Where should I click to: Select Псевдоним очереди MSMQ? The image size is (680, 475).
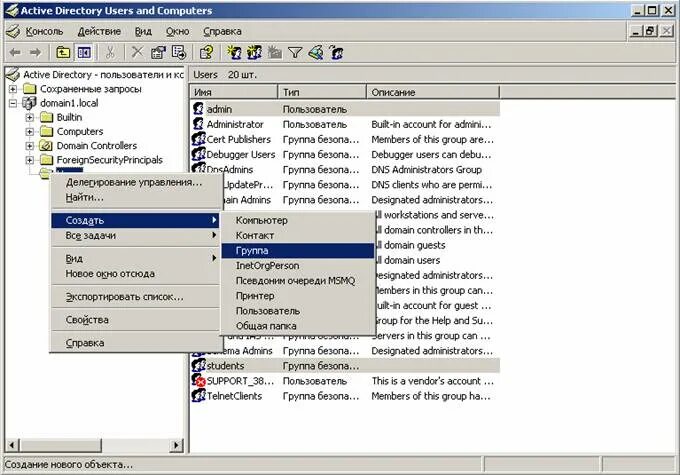[x=298, y=281]
